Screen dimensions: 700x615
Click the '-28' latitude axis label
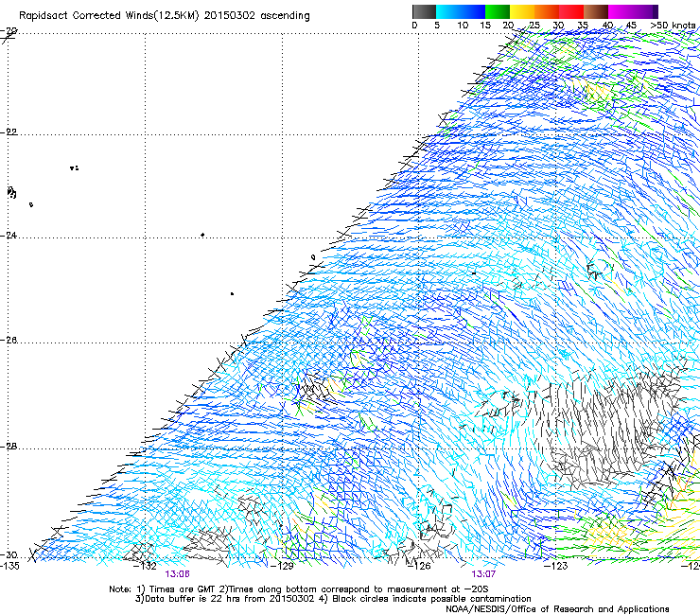(x=9, y=447)
